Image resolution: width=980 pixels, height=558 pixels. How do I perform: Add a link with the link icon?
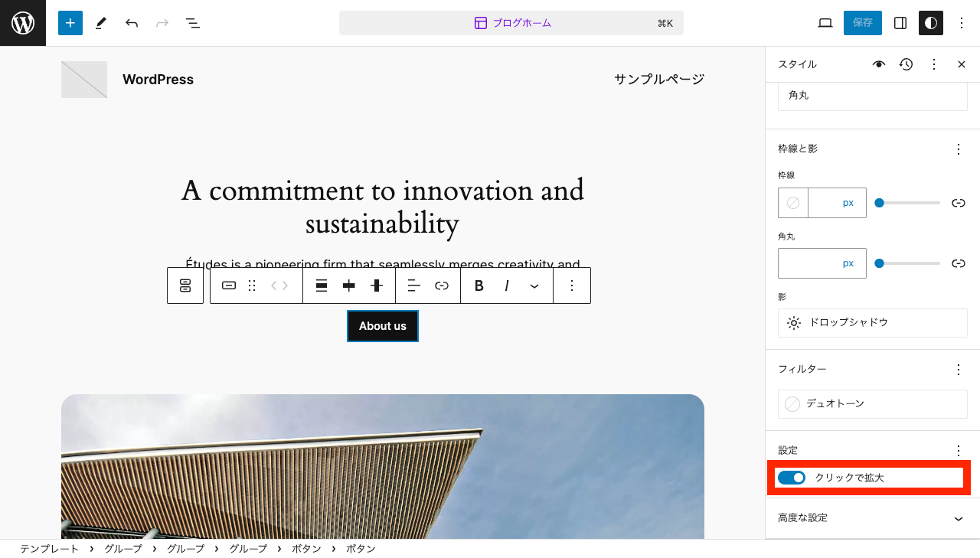[442, 286]
